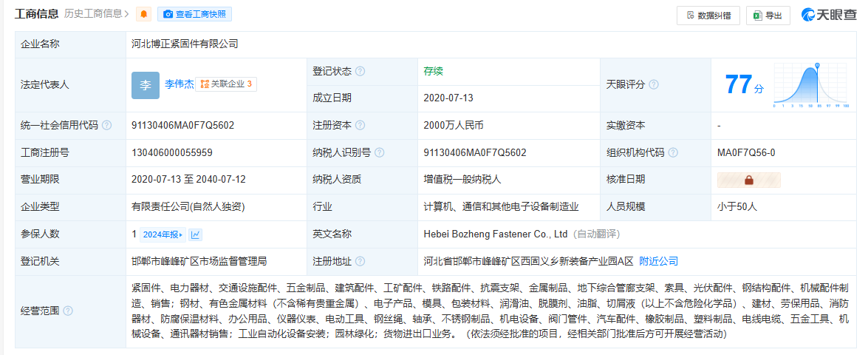The height and width of the screenshot is (355, 868).
Task: Open 查看工商快照 snapshot button
Action: 194,14
